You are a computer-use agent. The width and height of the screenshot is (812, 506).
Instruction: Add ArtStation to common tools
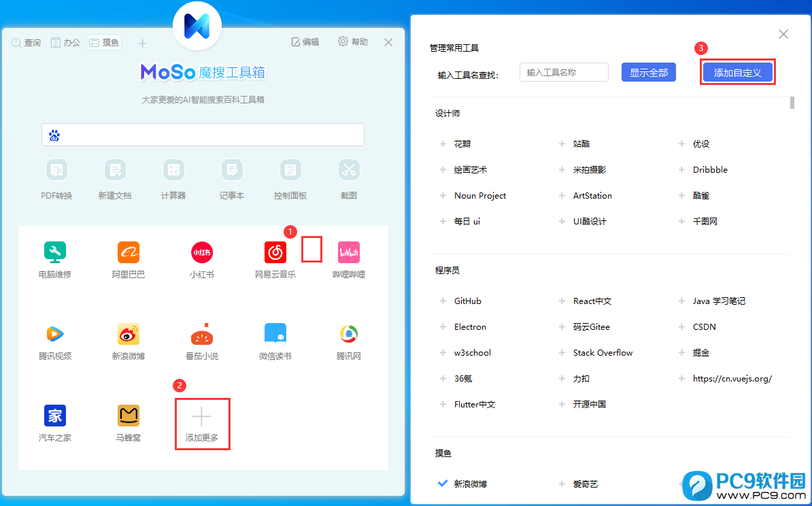562,196
